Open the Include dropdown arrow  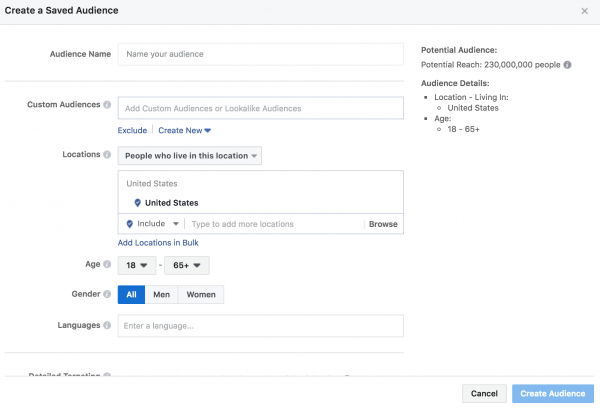(x=176, y=224)
